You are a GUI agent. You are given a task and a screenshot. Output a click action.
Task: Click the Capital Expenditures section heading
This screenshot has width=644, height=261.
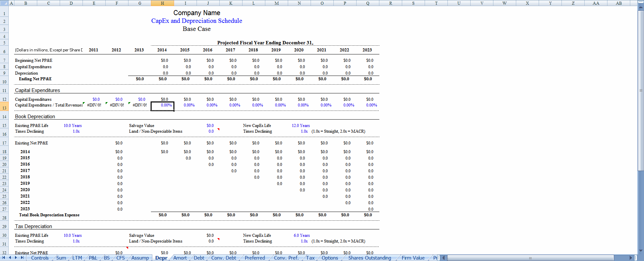tap(38, 90)
